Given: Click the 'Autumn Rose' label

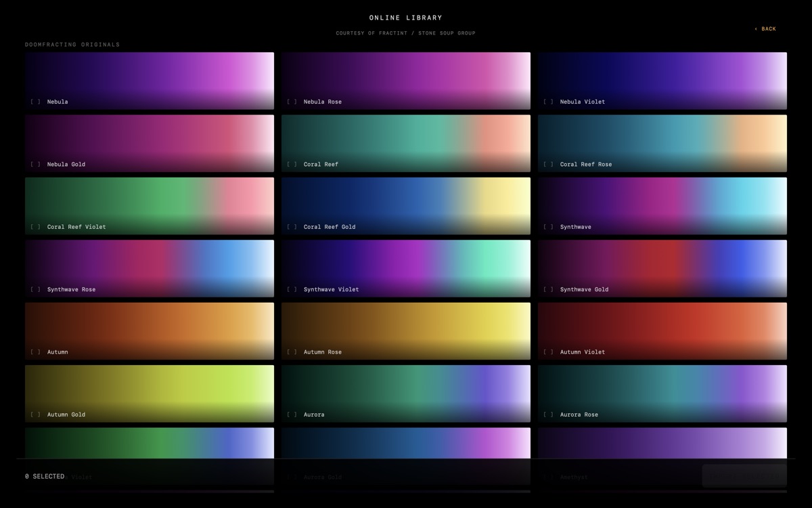Looking at the screenshot, I should tap(323, 352).
